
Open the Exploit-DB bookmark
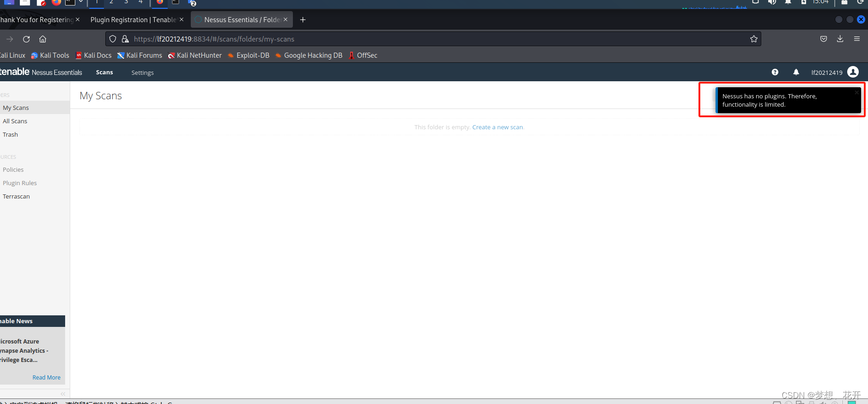click(249, 55)
